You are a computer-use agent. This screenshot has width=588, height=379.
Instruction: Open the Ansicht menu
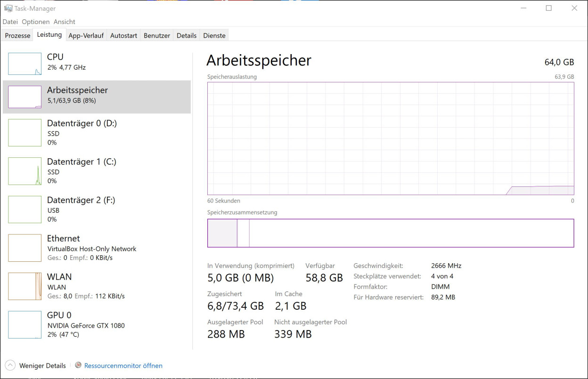tap(65, 22)
